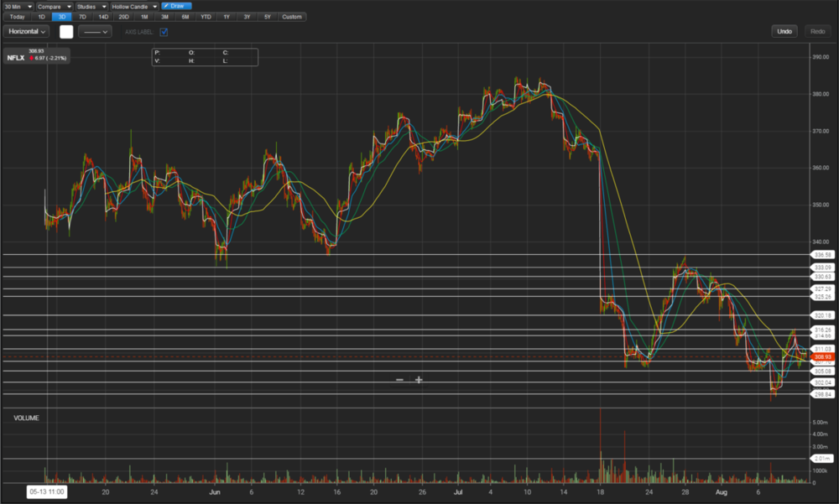Viewport: 839px width, 504px height.
Task: Expand the Compare dropdown
Action: point(54,6)
